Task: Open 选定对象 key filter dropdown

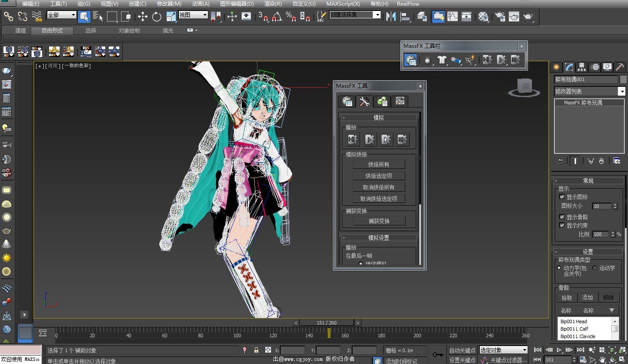Action: pos(503,350)
